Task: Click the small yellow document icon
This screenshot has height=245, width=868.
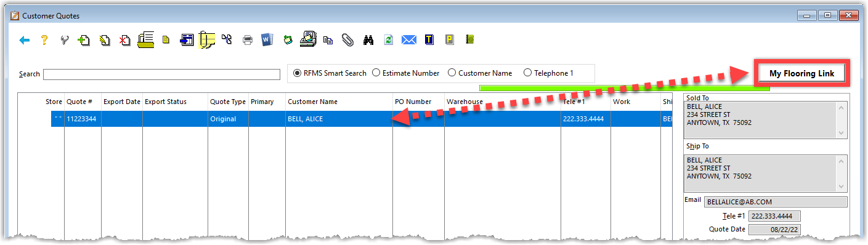Action: (166, 41)
